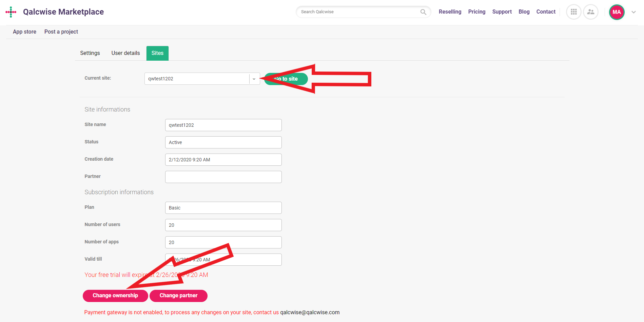Screen dimensions: 644x322
Task: Click the Number of users field
Action: (x=223, y=225)
